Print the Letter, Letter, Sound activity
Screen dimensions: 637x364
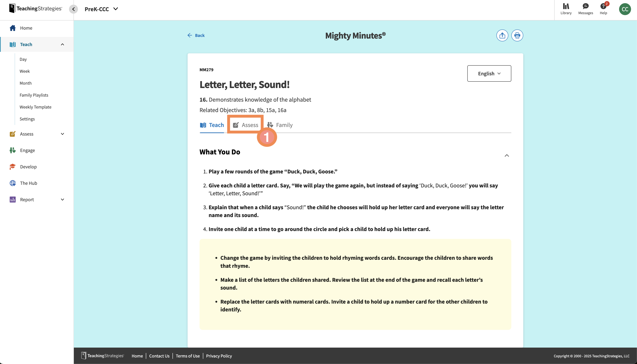pos(517,35)
